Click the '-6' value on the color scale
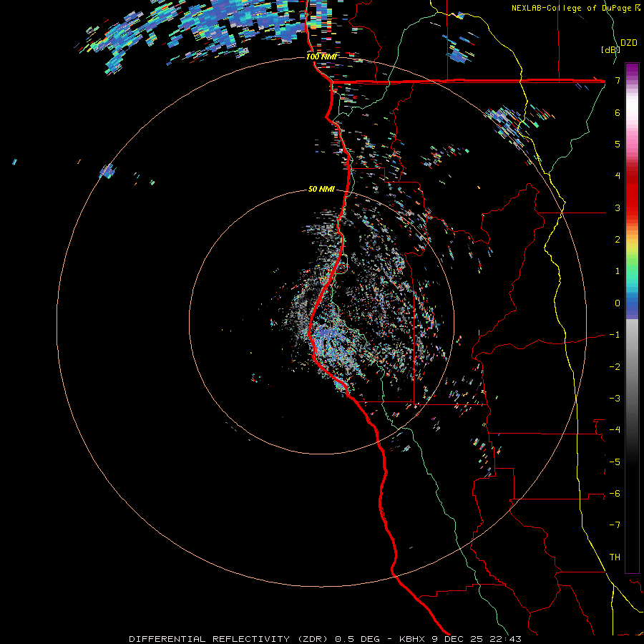This screenshot has height=644, width=644. [x=615, y=494]
